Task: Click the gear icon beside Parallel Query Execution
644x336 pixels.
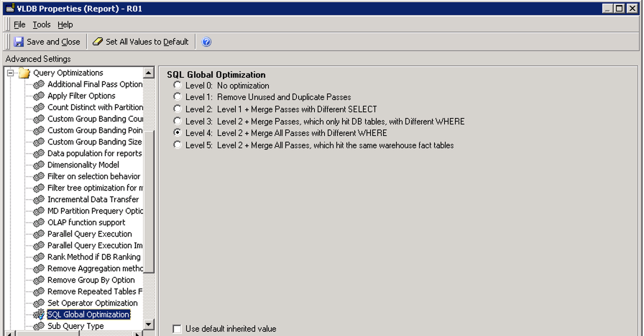Action: (x=39, y=234)
